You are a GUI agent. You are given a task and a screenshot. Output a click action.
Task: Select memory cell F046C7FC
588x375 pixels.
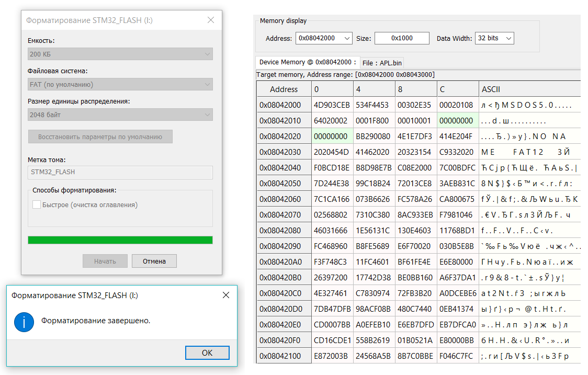click(458, 356)
